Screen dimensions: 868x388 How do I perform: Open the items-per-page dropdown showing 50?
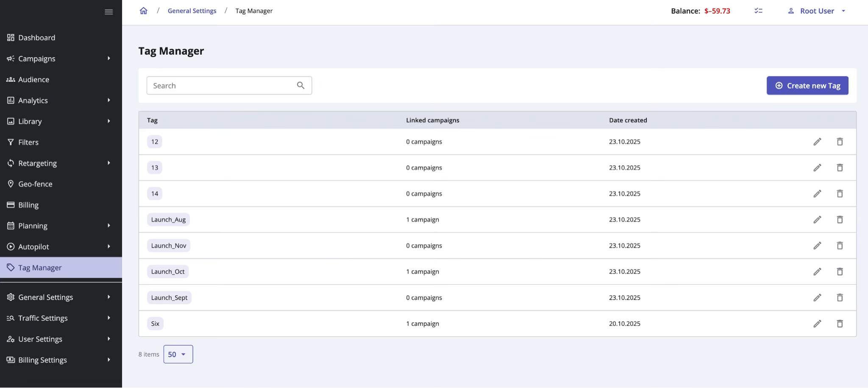click(x=178, y=354)
